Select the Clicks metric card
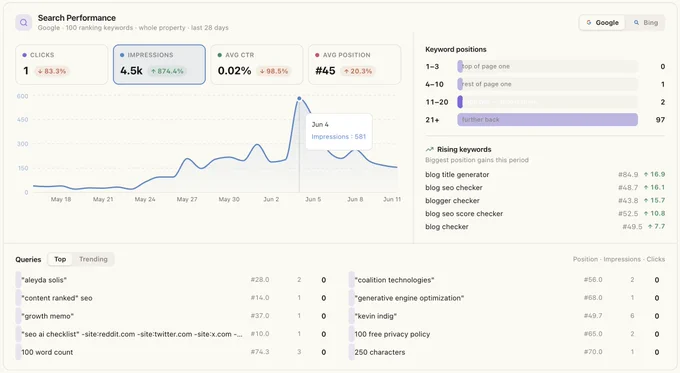 pos(62,64)
